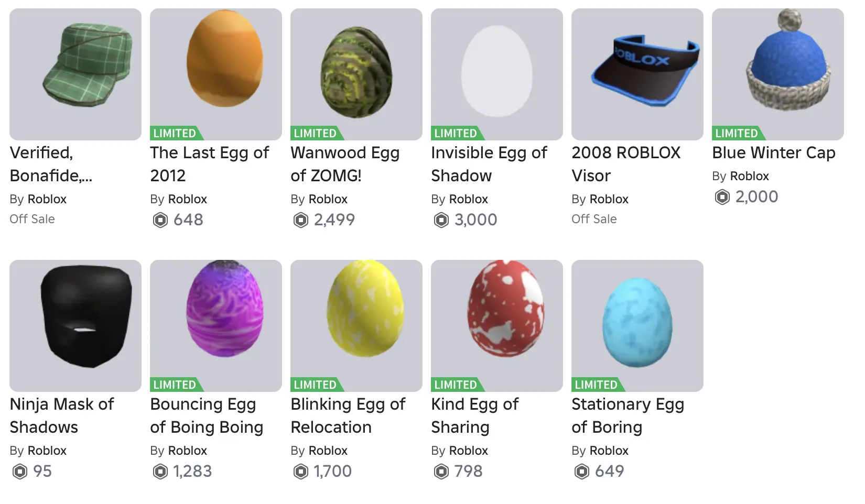Open Roblox creator link under Stationary Egg of Boring

(x=609, y=451)
